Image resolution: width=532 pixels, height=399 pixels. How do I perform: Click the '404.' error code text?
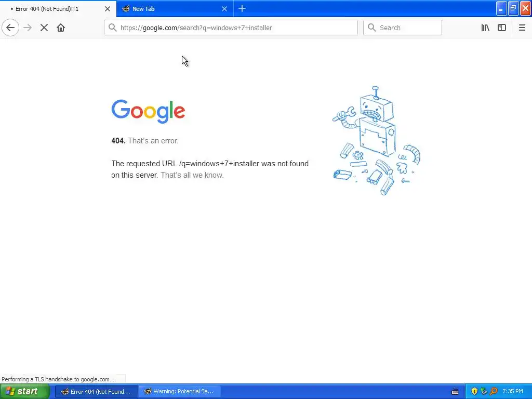(x=118, y=141)
